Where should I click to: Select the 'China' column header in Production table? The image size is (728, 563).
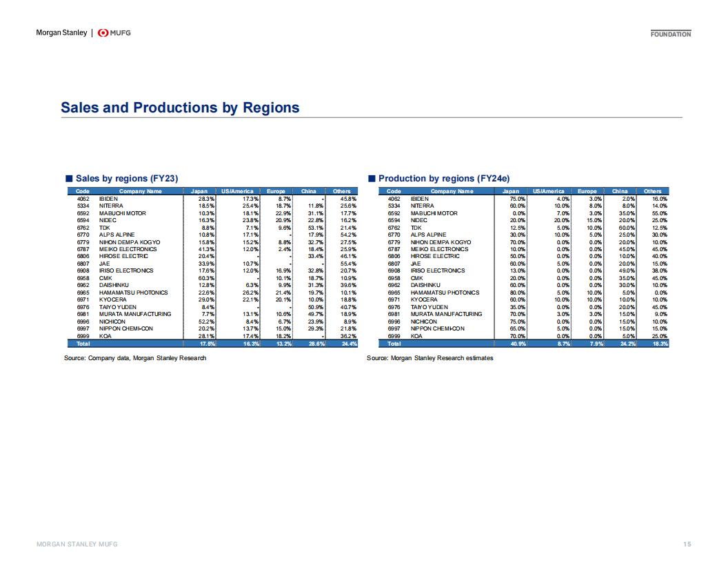[x=620, y=191]
